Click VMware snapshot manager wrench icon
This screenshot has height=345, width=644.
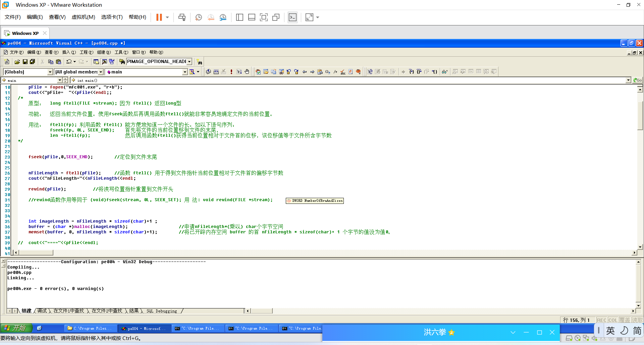223,17
